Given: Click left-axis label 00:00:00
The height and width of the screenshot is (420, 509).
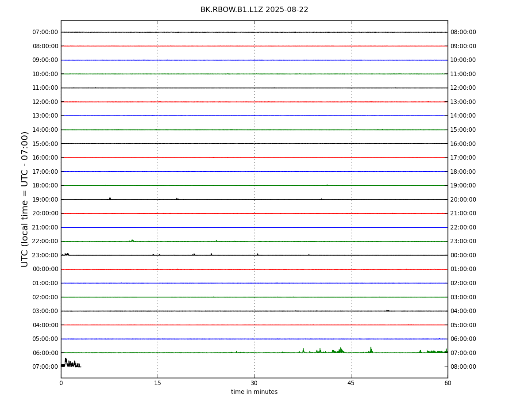Looking at the screenshot, I should click(46, 269).
